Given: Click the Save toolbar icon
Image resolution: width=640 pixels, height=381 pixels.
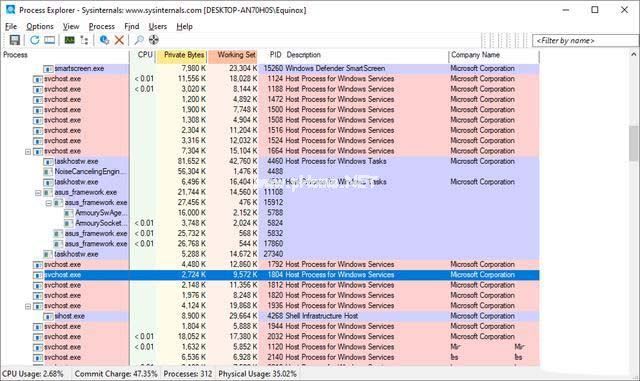Looking at the screenshot, I should tap(15, 40).
